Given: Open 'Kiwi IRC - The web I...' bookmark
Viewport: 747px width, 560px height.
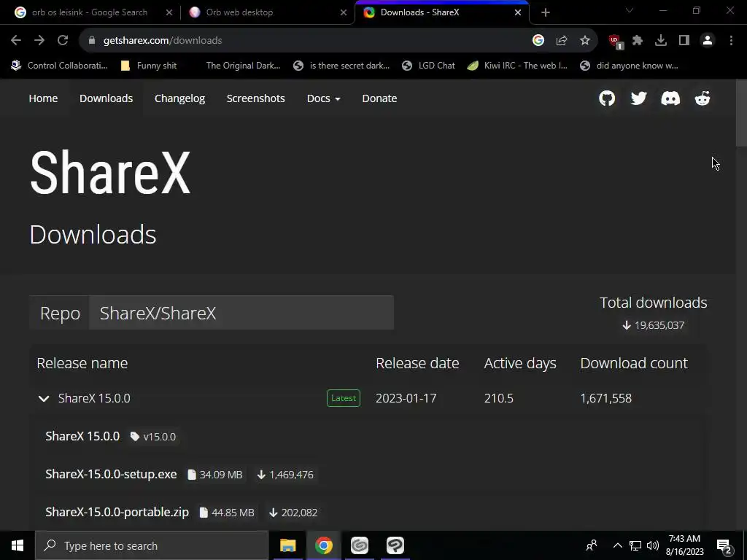Looking at the screenshot, I should click(517, 66).
